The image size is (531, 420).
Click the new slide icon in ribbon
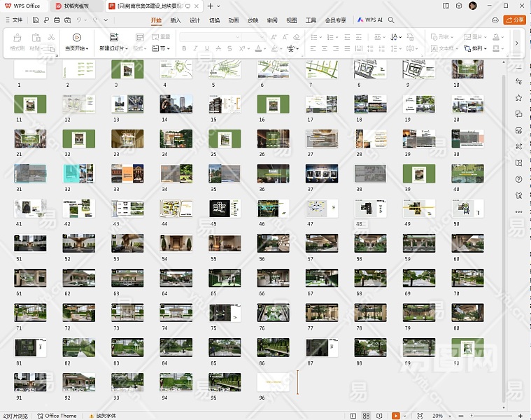114,37
